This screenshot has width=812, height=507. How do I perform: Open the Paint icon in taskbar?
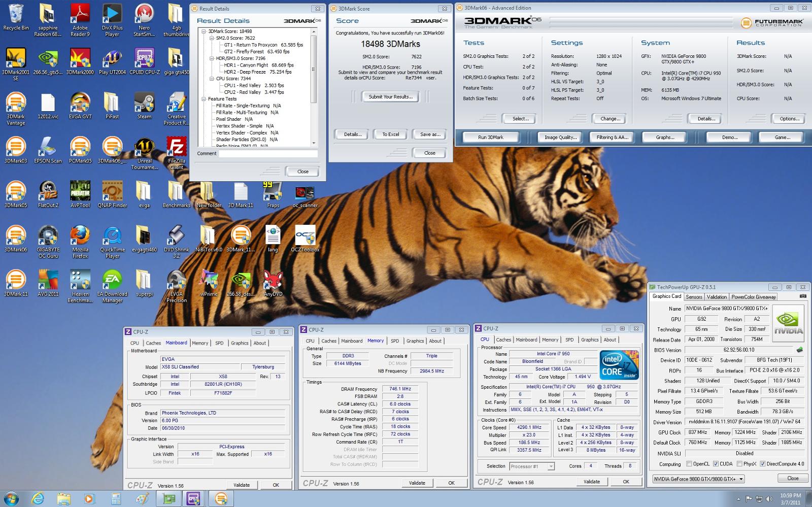pos(143,499)
